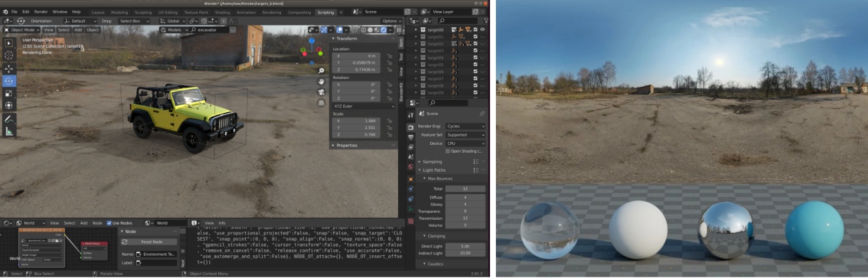Choose the Annotate pencil tool
Image resolution: width=868 pixels, height=278 pixels.
tap(9, 119)
